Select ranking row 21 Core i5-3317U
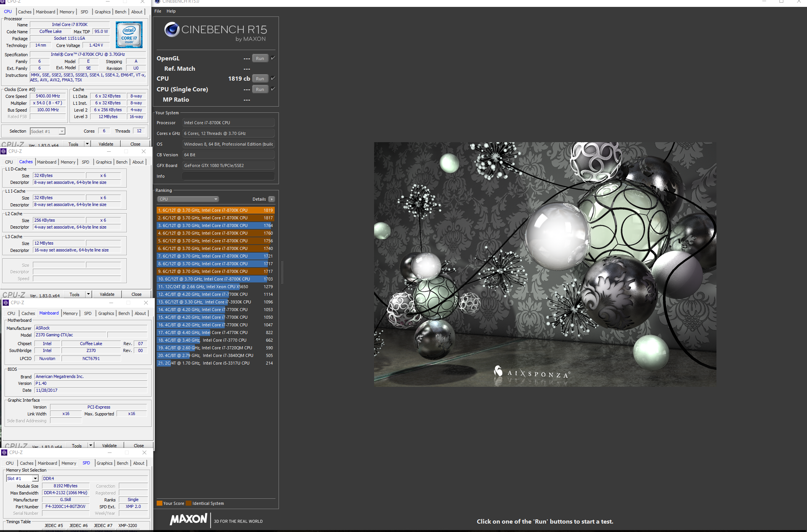Screen dimensions: 807x532 point(216,363)
